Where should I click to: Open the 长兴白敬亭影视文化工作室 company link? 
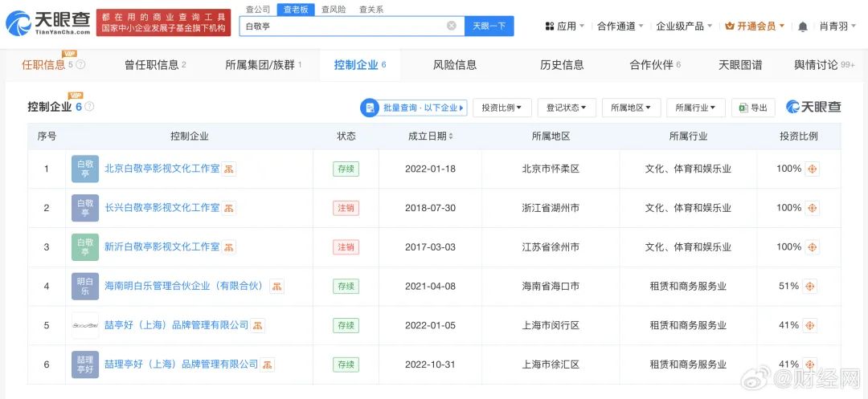162,208
